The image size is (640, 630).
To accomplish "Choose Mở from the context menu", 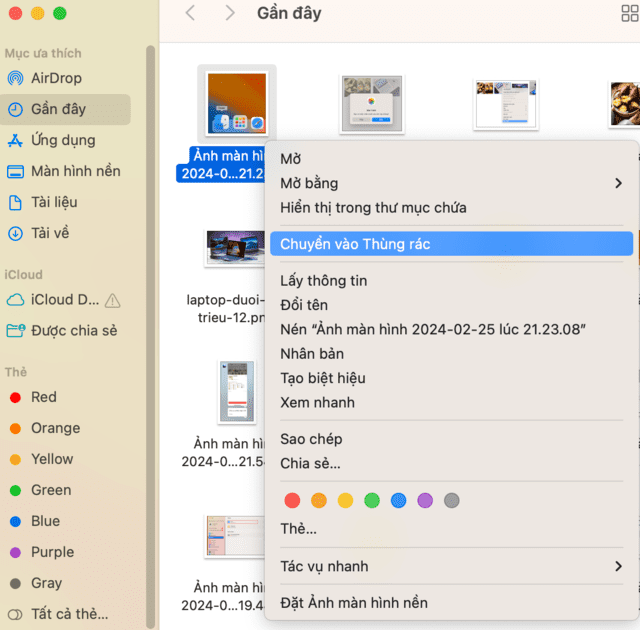I will click(451, 159).
